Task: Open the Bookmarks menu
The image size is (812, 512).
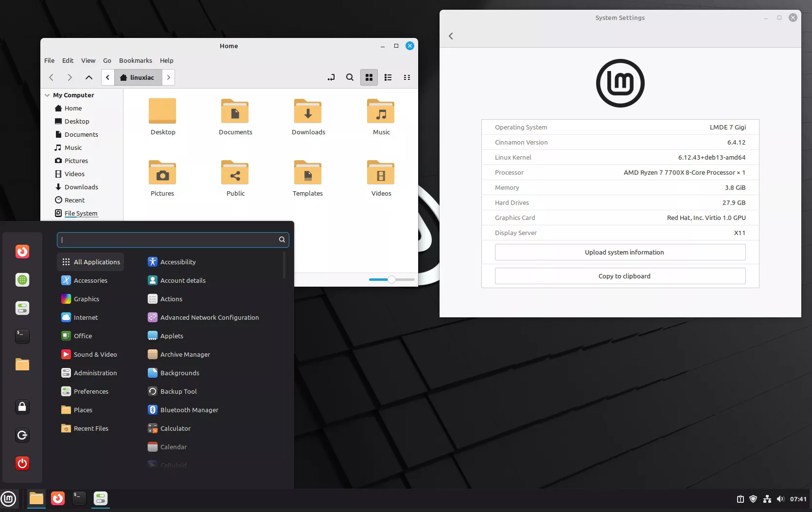Action: (135, 60)
